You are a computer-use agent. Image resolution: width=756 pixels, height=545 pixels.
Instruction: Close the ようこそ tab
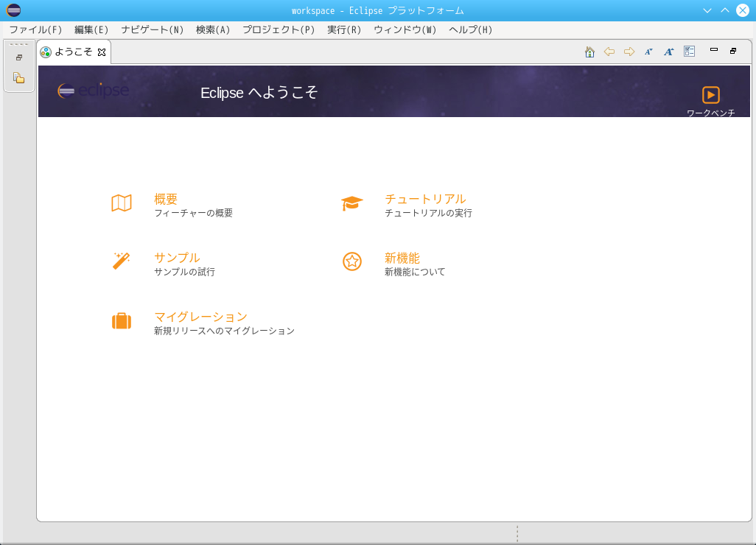pyautogui.click(x=102, y=52)
